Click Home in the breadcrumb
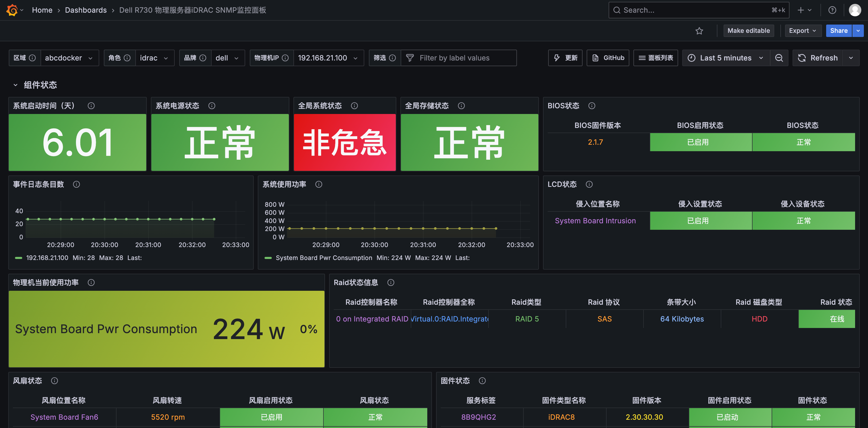Screen dimensions: 868x428 pos(42,10)
